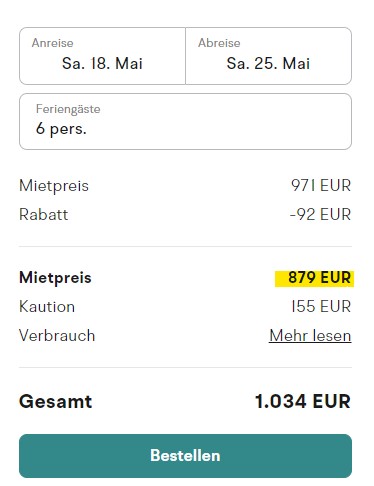Select the Sa. 18. Mai date text
Viewport: 374px width, 486px height.
[102, 63]
